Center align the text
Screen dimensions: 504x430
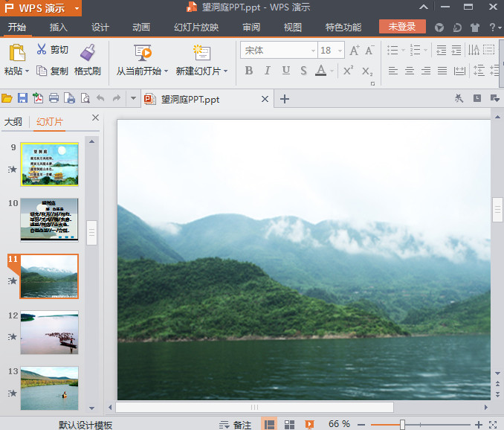(410, 71)
